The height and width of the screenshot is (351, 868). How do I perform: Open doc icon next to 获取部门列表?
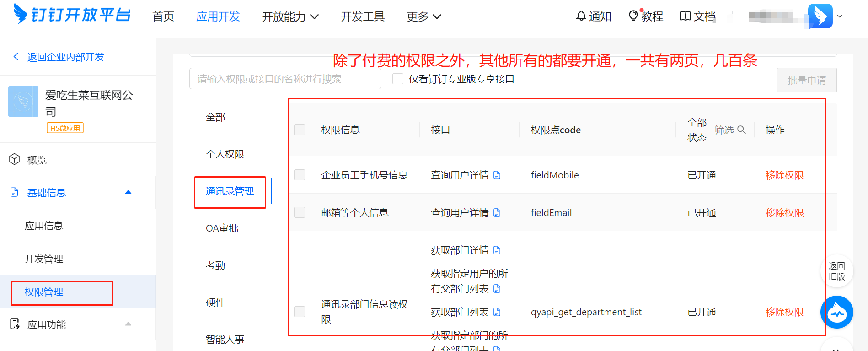coord(497,312)
